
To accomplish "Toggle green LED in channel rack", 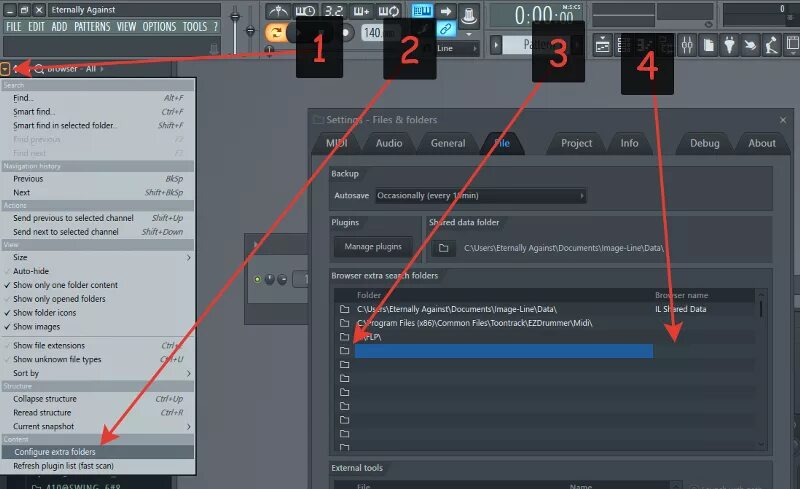I will pyautogui.click(x=257, y=279).
